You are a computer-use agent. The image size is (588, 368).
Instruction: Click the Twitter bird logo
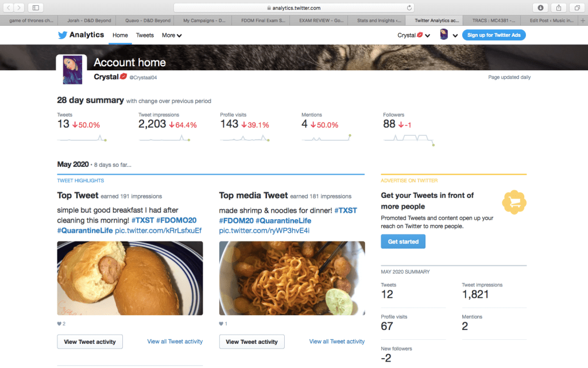pyautogui.click(x=63, y=35)
